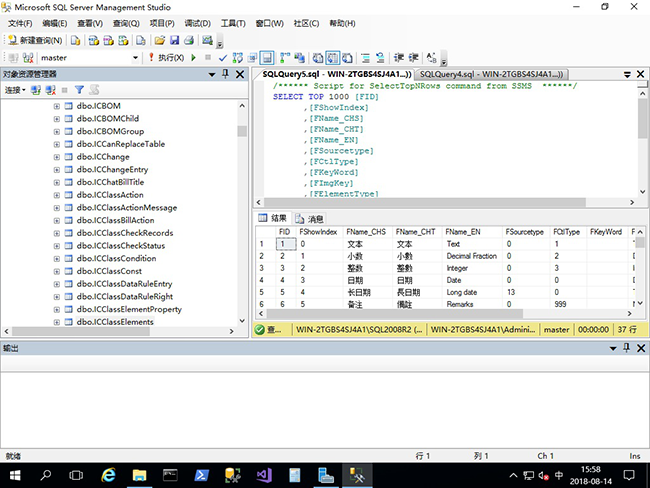
Task: Expand the dbo.ICChange table node
Action: 57,157
